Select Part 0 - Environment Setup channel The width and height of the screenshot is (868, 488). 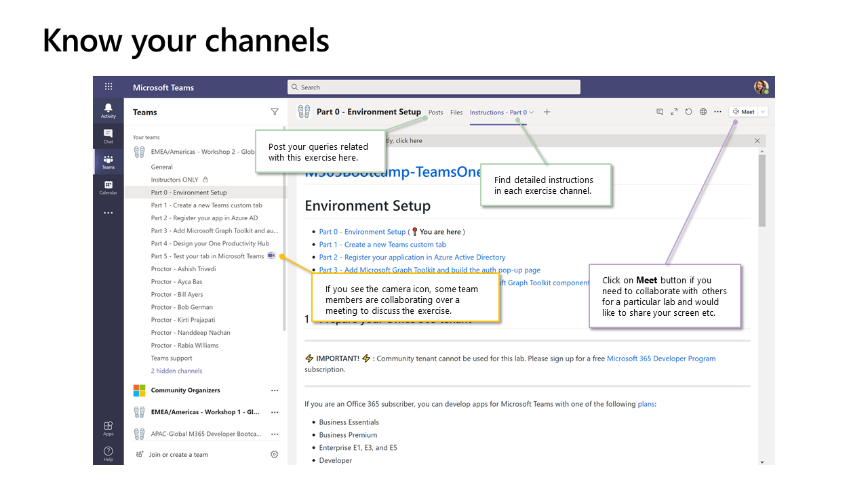pos(189,192)
